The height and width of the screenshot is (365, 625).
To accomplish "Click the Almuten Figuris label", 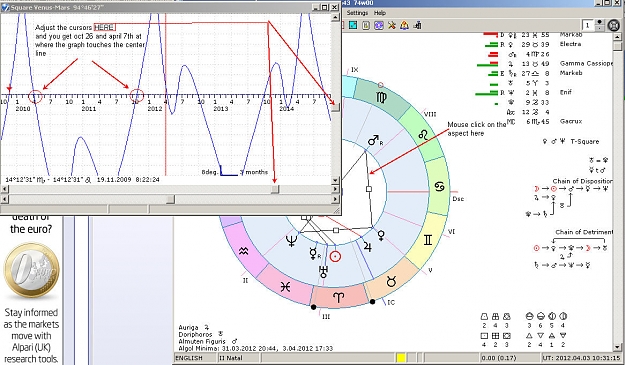I will pyautogui.click(x=202, y=341).
